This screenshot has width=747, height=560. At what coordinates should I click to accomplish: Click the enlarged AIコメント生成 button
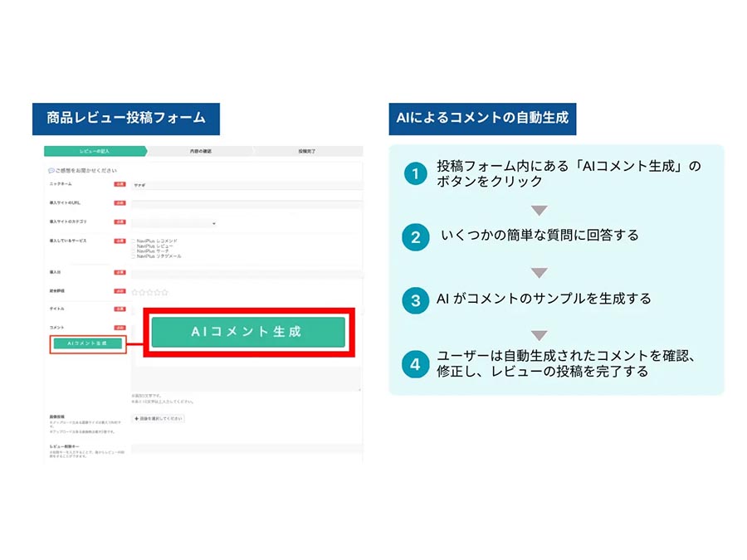tap(248, 332)
